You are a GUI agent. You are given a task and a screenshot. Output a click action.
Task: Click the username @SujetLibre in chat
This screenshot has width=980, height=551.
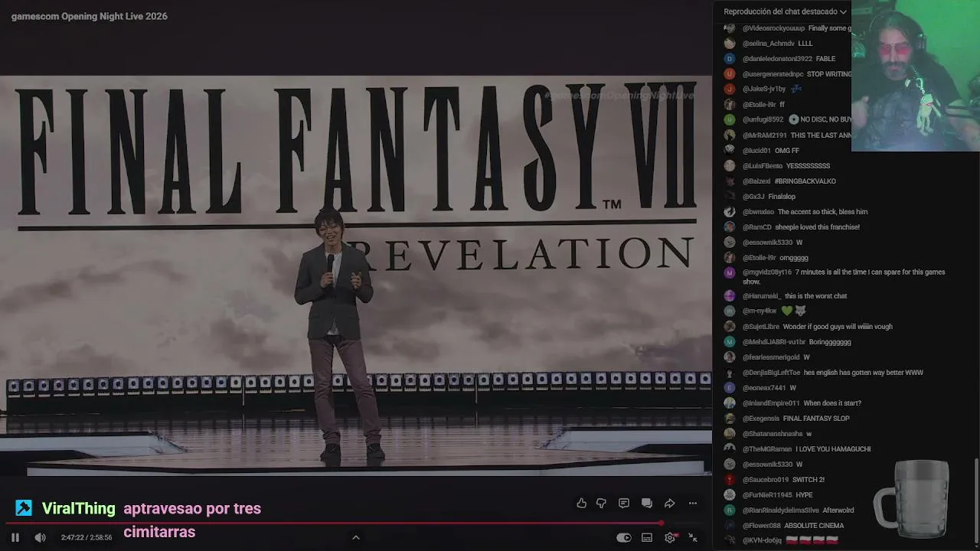pyautogui.click(x=761, y=327)
